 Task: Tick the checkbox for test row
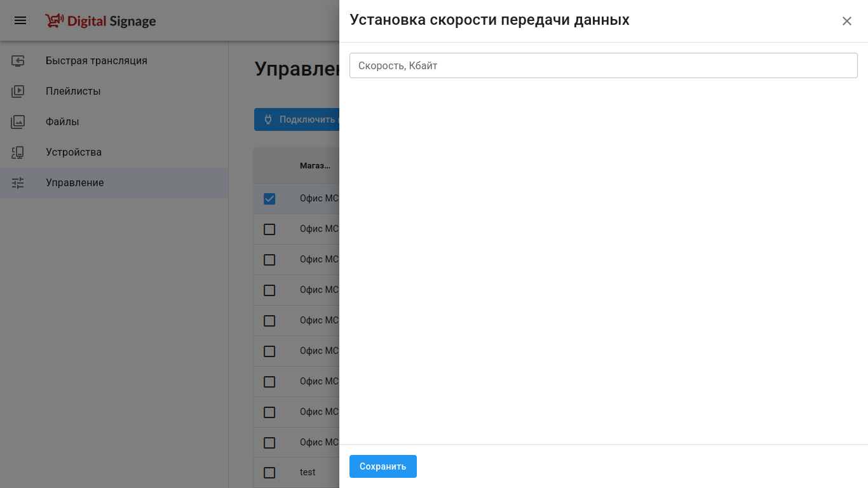click(269, 473)
